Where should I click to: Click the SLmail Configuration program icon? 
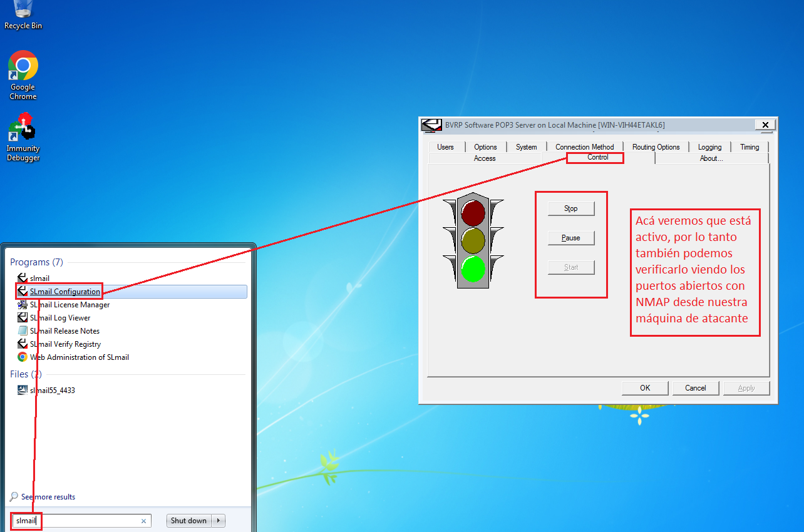click(x=23, y=292)
